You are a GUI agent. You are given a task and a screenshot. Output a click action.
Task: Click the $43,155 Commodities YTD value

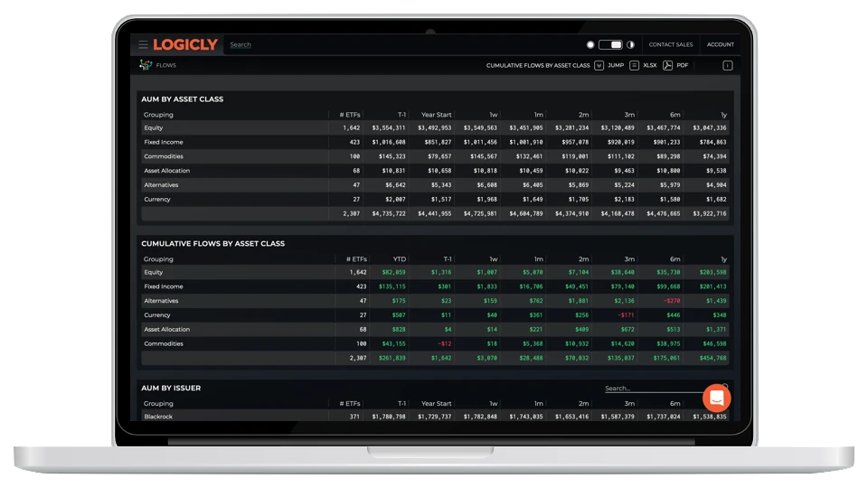(393, 344)
